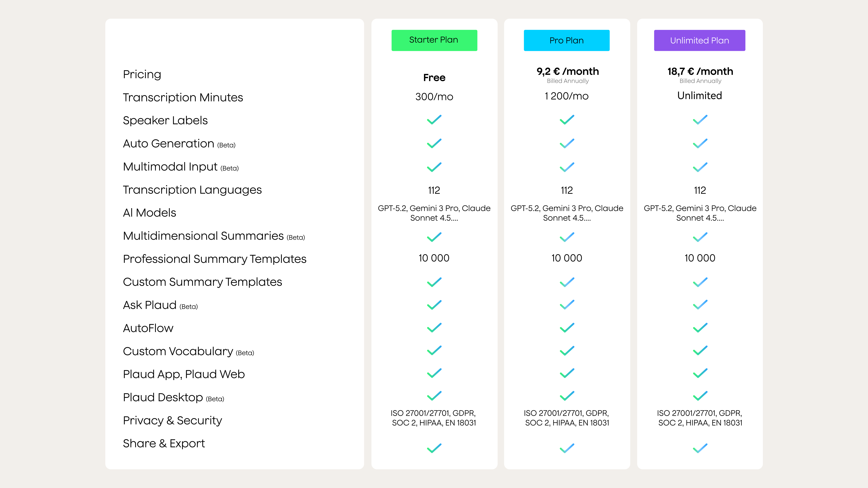Image resolution: width=868 pixels, height=488 pixels.
Task: Click Ask Plaud checkmark in Unlimited Plan
Action: coord(700,305)
